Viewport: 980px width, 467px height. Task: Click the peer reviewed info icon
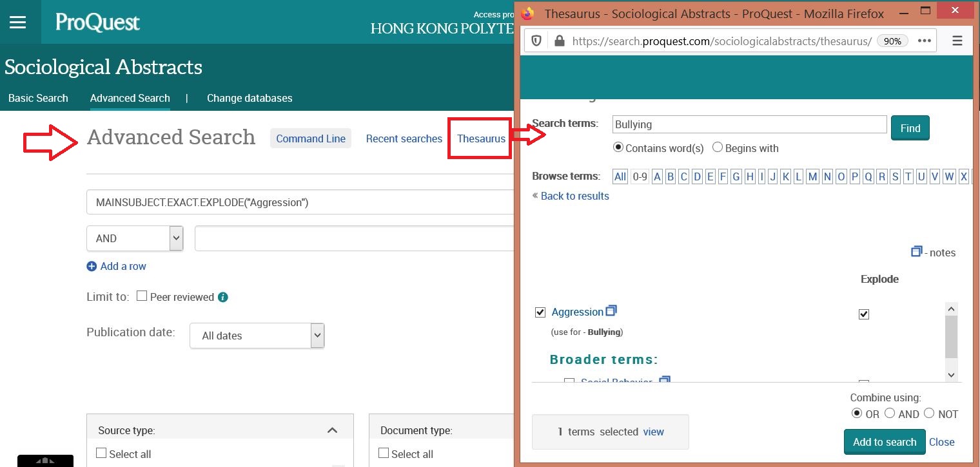pyautogui.click(x=223, y=297)
